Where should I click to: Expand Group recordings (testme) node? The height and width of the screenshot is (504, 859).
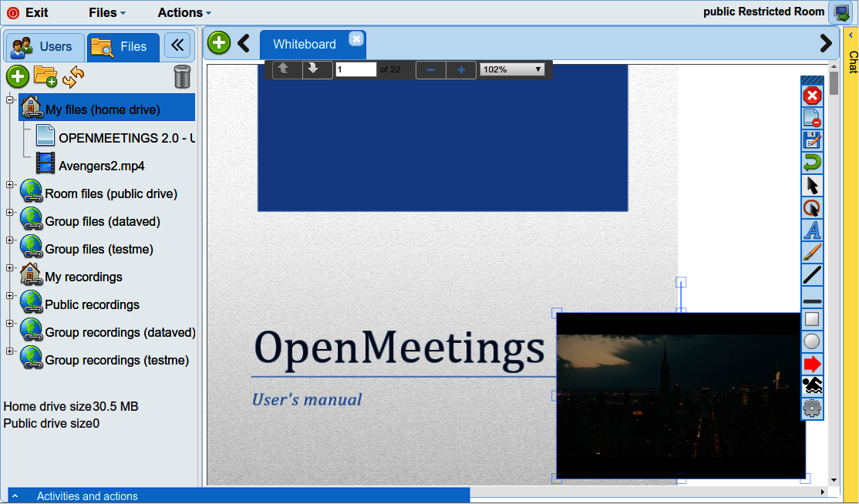(x=9, y=351)
